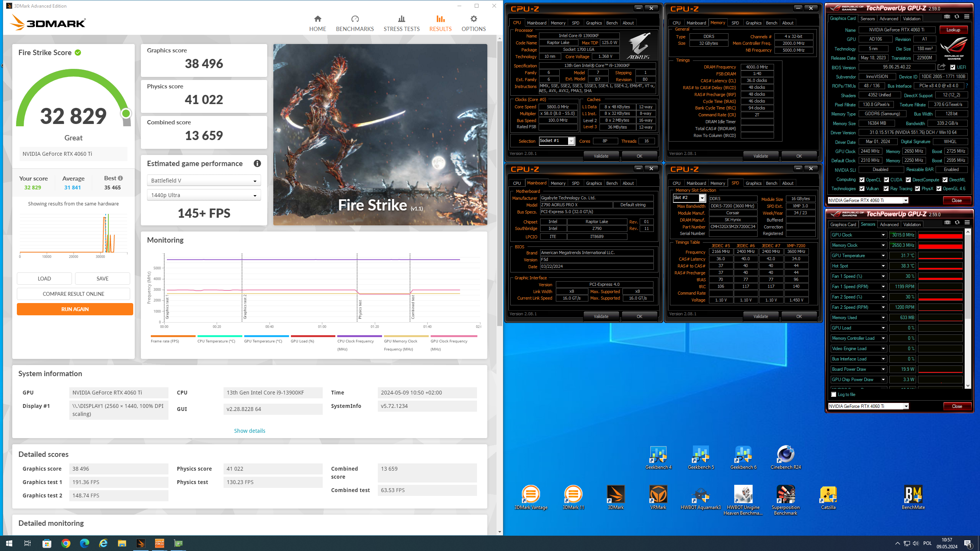This screenshot has height=551, width=980.
Task: Click COMPARE RESULT ONLINE
Action: (73, 294)
